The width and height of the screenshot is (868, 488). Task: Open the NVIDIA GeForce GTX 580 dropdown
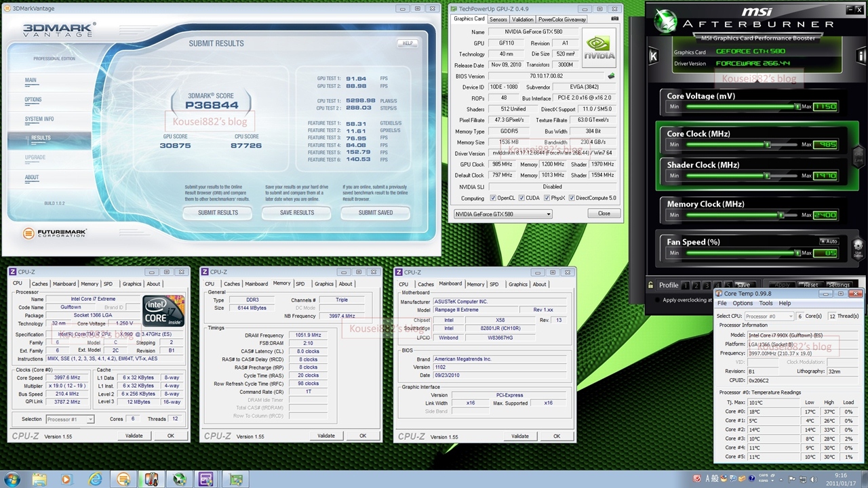502,214
